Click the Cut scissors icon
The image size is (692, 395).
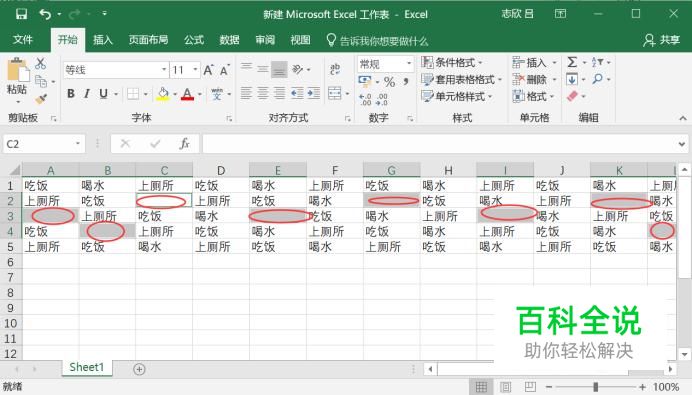41,64
